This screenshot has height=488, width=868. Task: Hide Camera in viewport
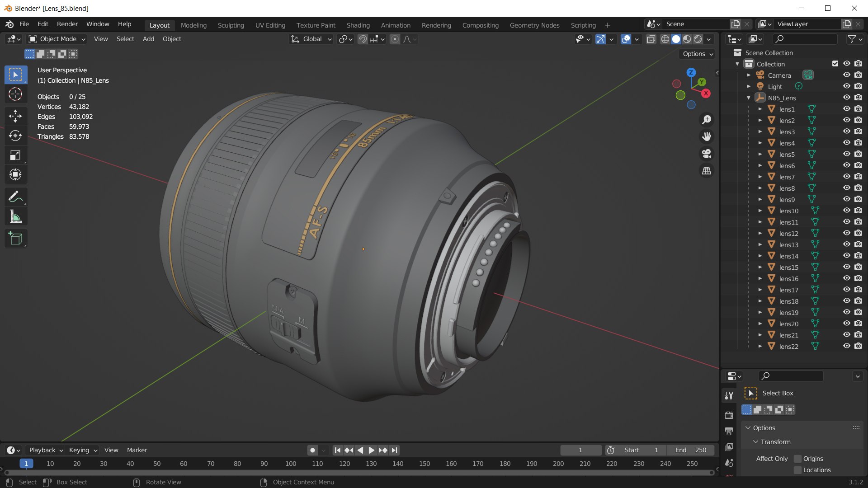coord(847,75)
